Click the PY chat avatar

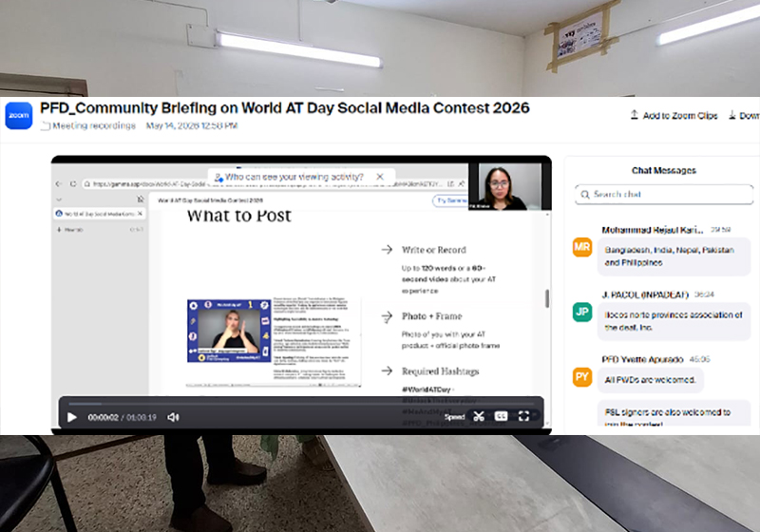582,377
